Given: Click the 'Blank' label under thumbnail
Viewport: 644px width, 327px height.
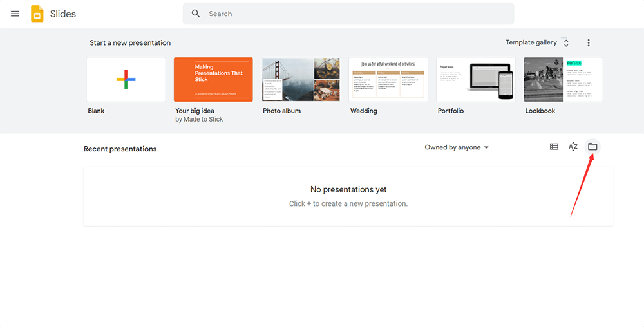Looking at the screenshot, I should [96, 111].
